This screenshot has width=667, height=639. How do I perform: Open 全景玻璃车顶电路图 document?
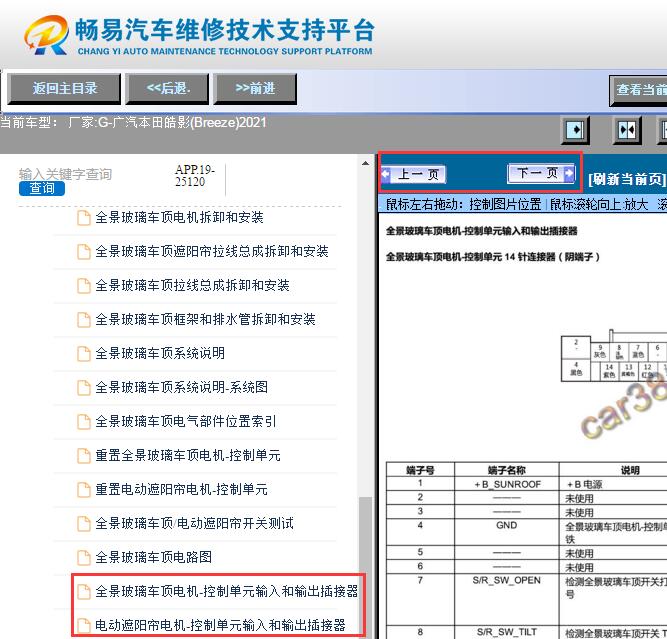pyautogui.click(x=153, y=557)
